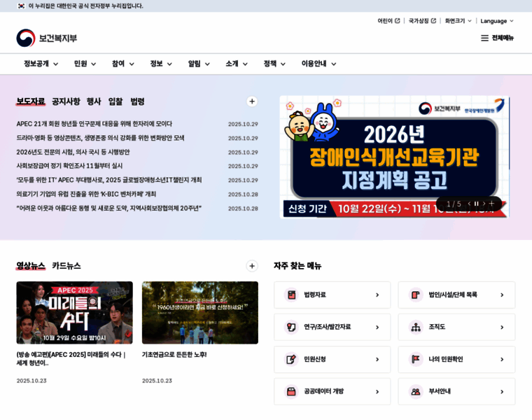Open 드라마·영화 등 영상콘텐츠 press release

[100, 138]
